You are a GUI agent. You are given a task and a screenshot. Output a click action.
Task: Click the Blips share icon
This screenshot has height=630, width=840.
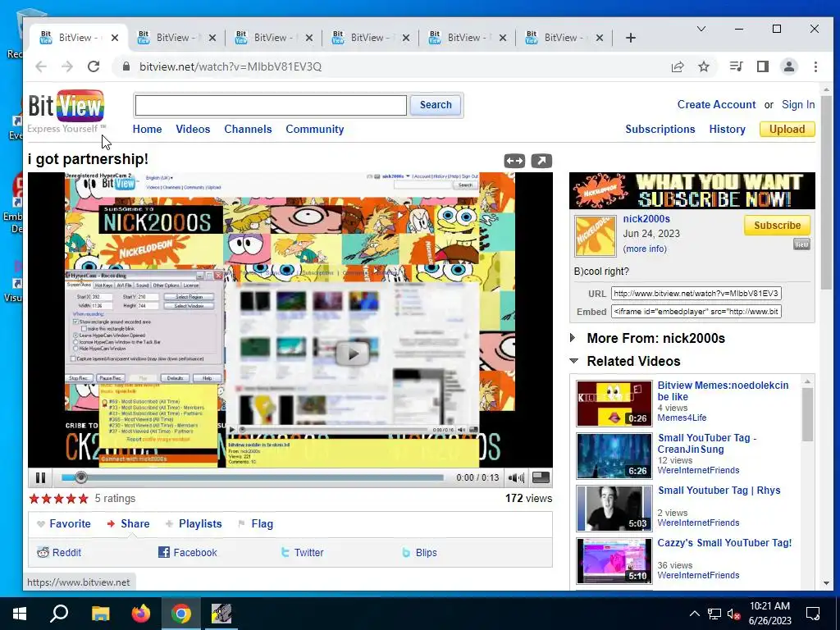tap(407, 552)
